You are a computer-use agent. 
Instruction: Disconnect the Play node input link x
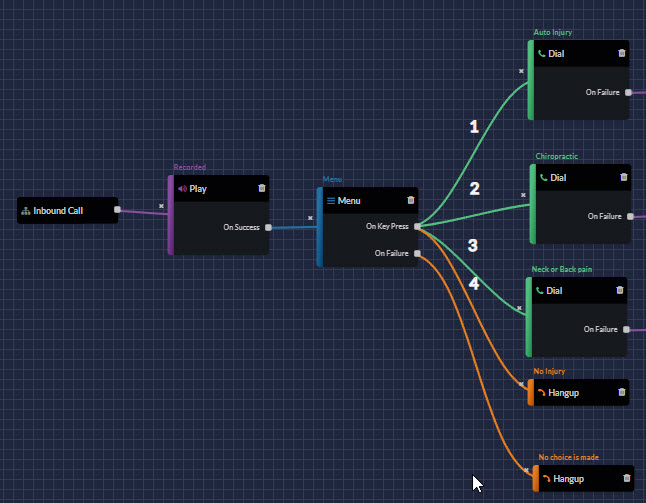[161, 207]
